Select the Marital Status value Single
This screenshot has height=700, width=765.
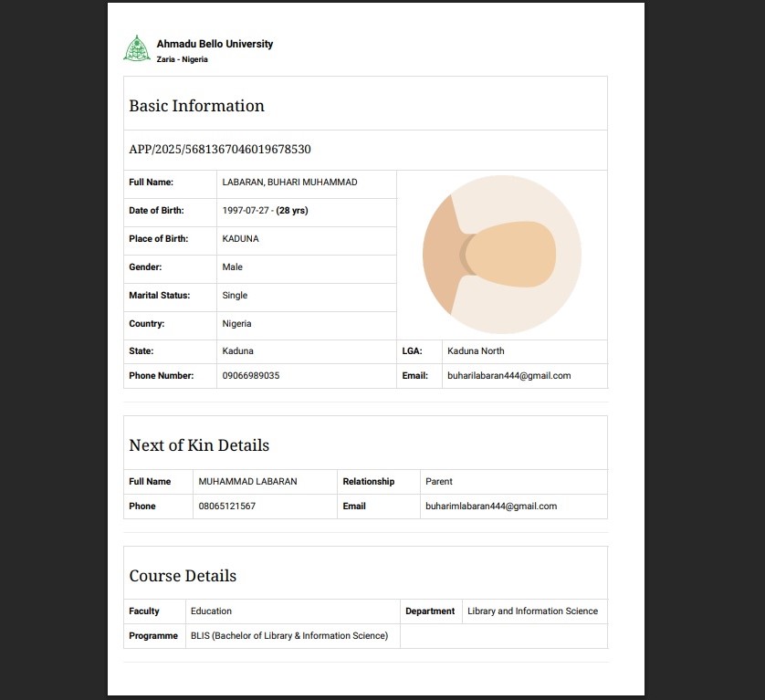click(235, 296)
